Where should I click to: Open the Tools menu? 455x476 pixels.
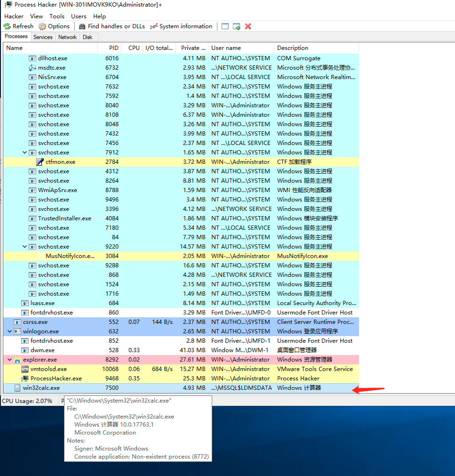point(57,16)
